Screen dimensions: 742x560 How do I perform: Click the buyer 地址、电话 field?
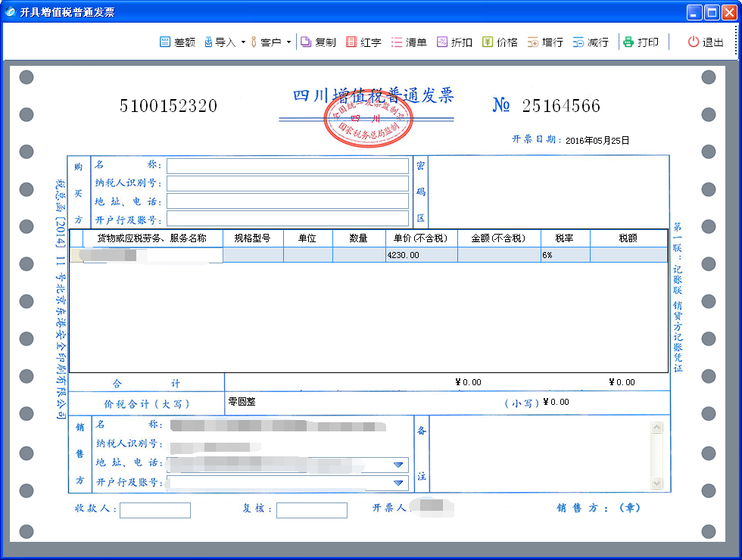[288, 201]
